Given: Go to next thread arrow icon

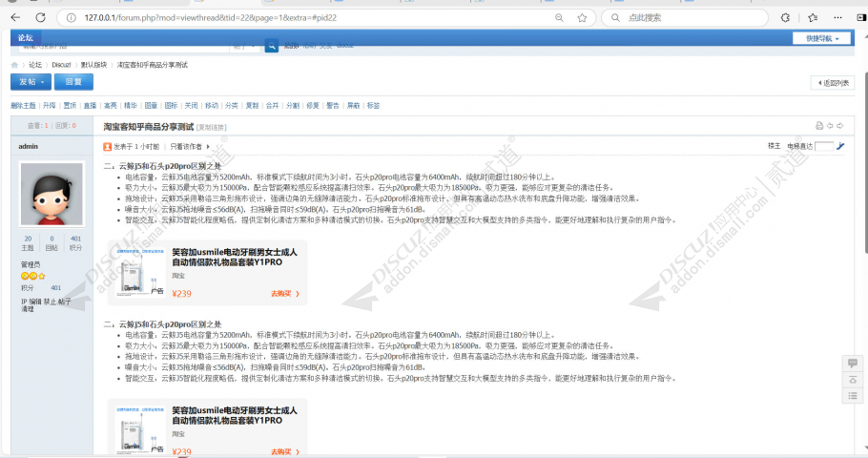Looking at the screenshot, I should (x=839, y=126).
